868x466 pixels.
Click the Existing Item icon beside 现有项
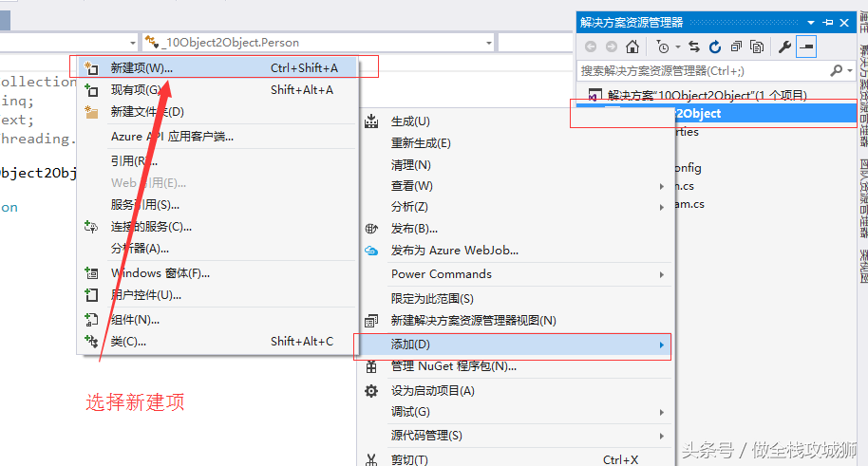[x=91, y=89]
